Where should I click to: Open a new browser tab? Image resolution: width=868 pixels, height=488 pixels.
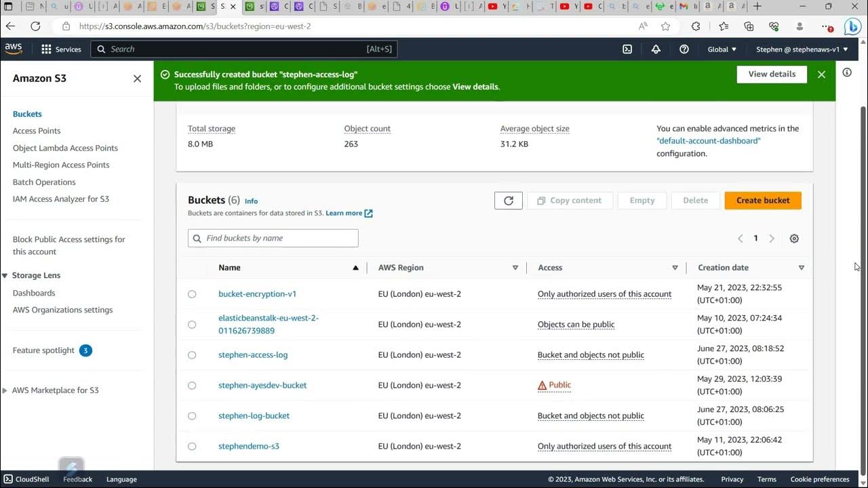(757, 7)
